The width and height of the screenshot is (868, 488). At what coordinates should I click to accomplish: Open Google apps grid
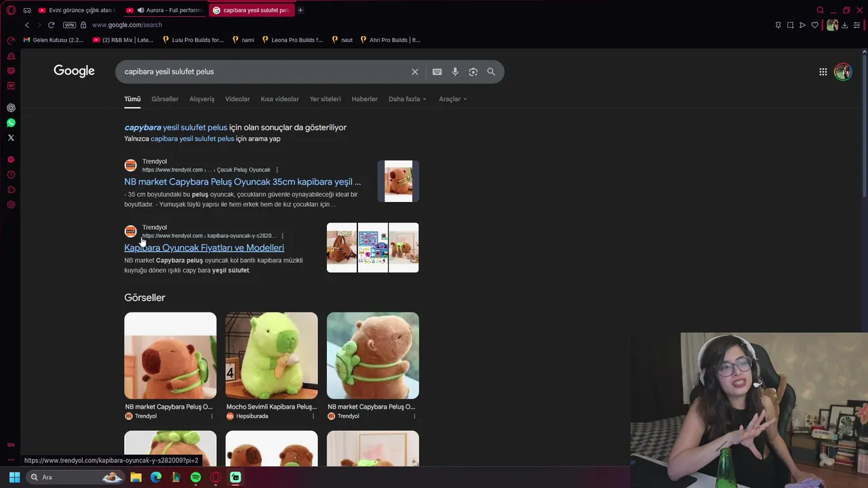click(823, 72)
